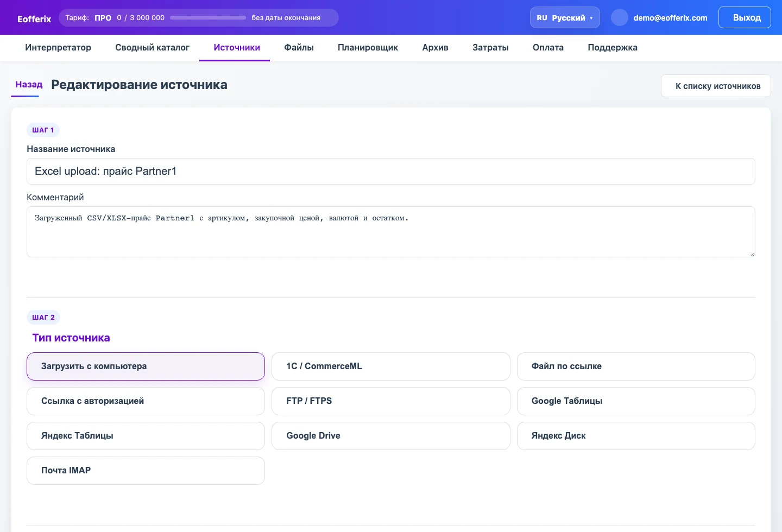Click the user avatar circle
The image size is (782, 532).
click(x=620, y=17)
